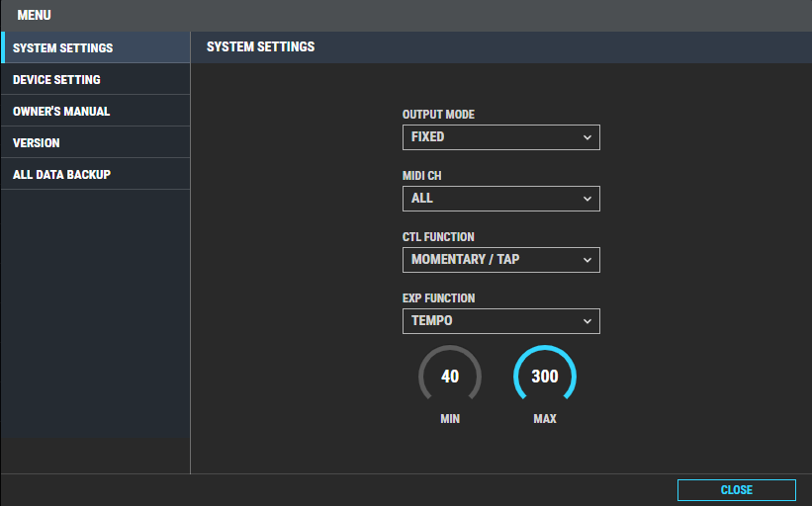Expand the EXP FUNCTION dropdown showing TEMPO
This screenshot has width=812, height=506.
[x=500, y=321]
